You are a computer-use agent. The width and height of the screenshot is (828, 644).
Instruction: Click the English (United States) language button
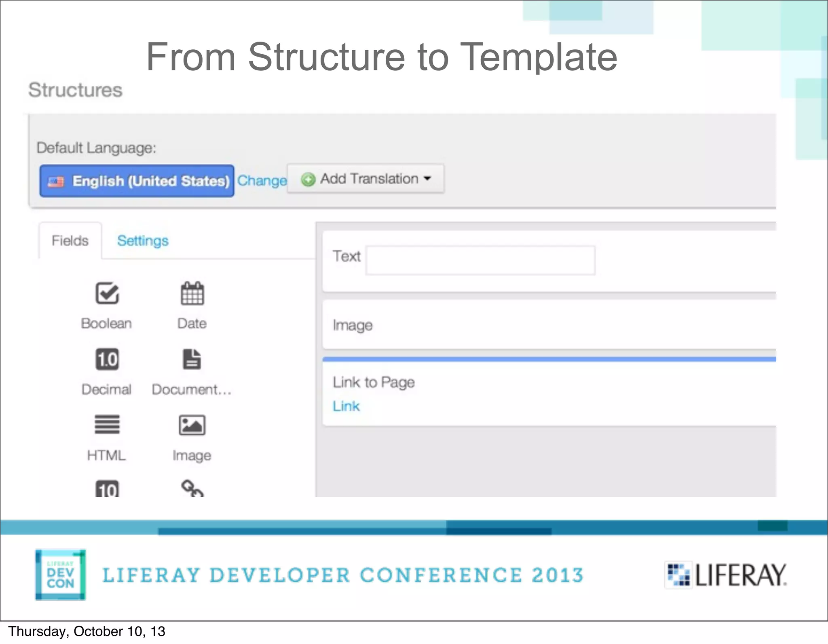(x=137, y=181)
